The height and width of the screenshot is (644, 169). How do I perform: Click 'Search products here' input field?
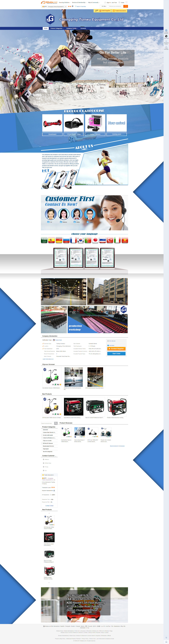point(48,423)
